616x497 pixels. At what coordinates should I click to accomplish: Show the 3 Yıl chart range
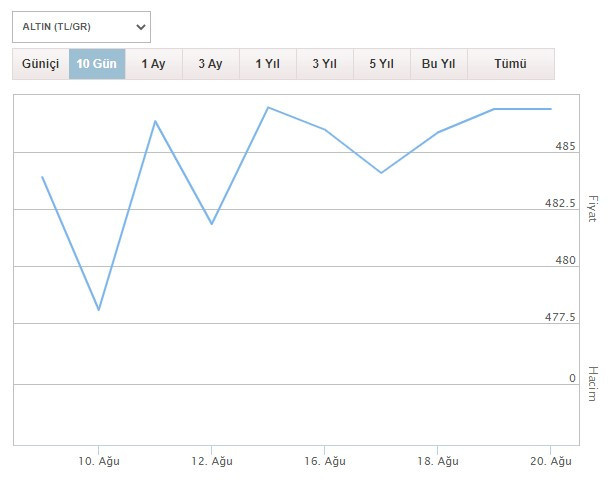pyautogui.click(x=324, y=64)
